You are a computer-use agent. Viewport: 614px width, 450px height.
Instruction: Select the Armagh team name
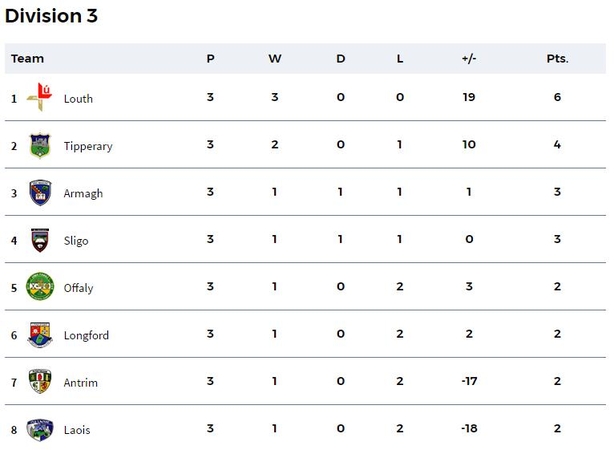83,193
